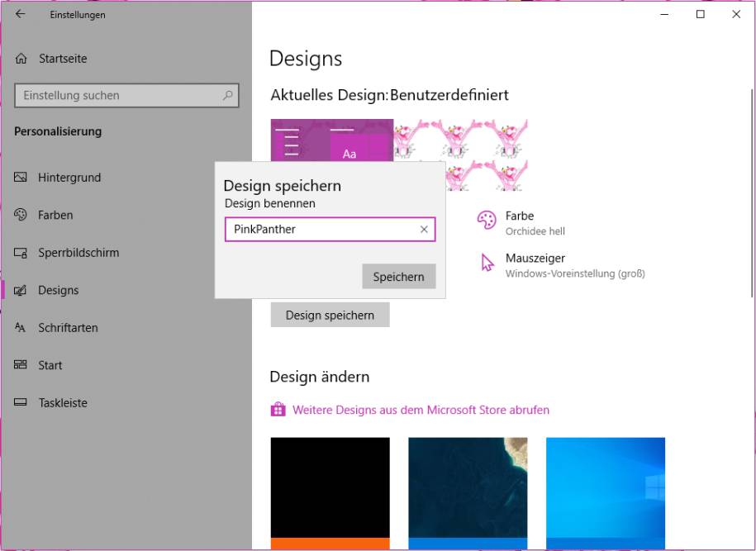Select the blue Windows logo theme
756x551 pixels.
tap(605, 492)
